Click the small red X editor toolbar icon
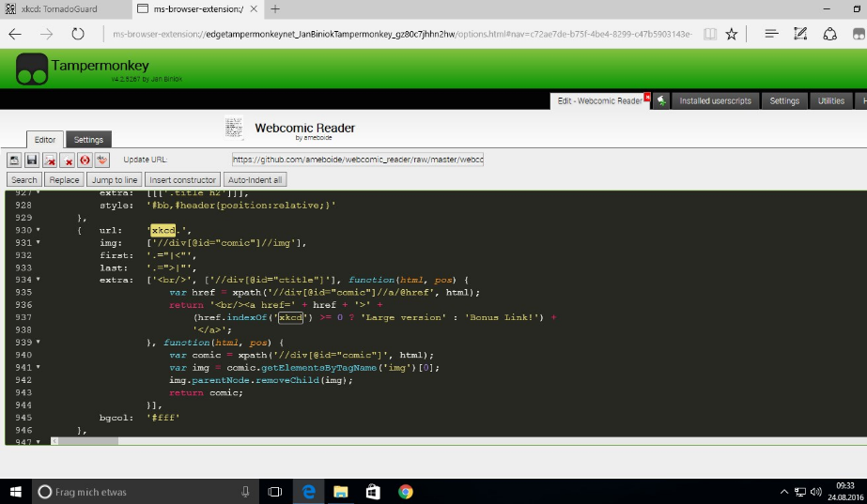This screenshot has height=504, width=867. pyautogui.click(x=67, y=160)
